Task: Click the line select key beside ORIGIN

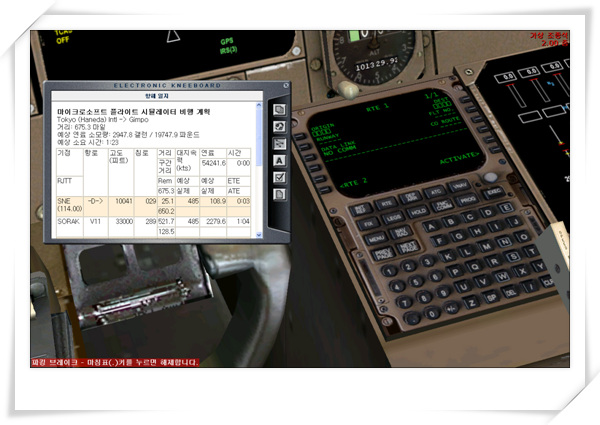Action: (300, 136)
